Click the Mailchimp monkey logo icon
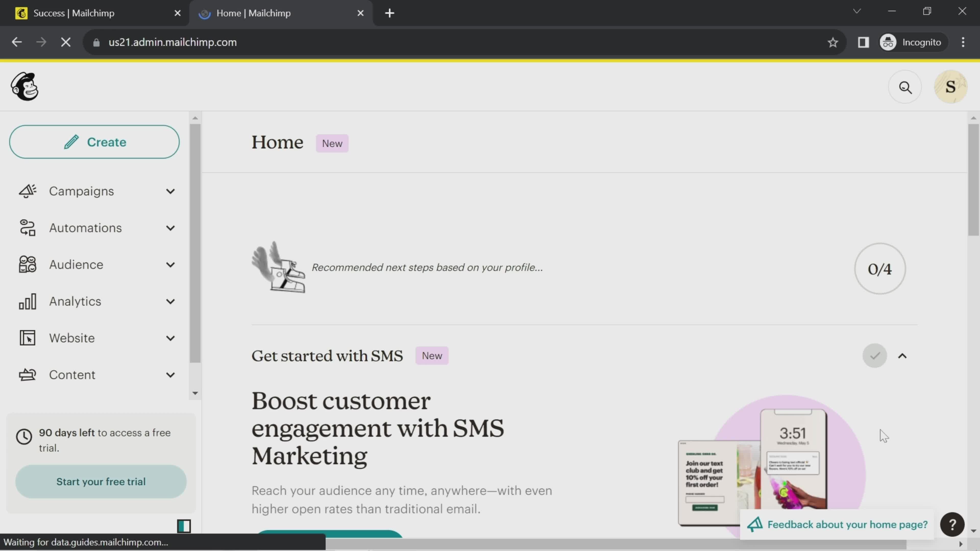The width and height of the screenshot is (980, 551). pyautogui.click(x=24, y=86)
